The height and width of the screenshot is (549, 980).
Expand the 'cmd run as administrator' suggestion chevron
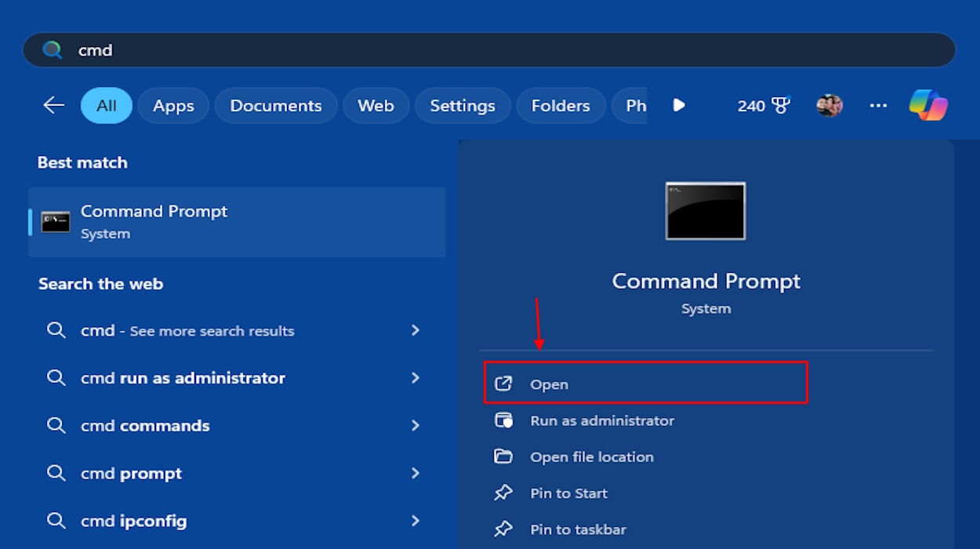pos(416,378)
